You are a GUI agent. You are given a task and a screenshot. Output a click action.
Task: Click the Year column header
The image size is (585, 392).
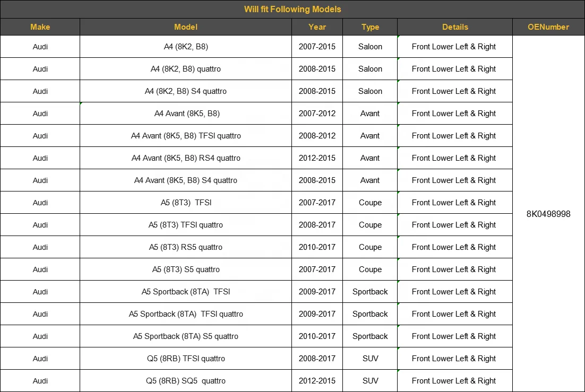coord(317,27)
